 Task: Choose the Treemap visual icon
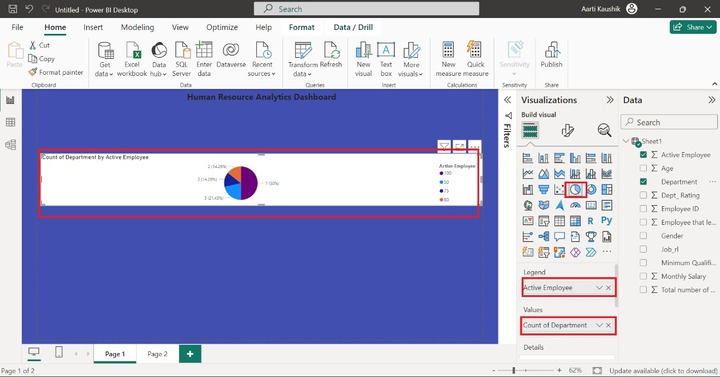[607, 189]
